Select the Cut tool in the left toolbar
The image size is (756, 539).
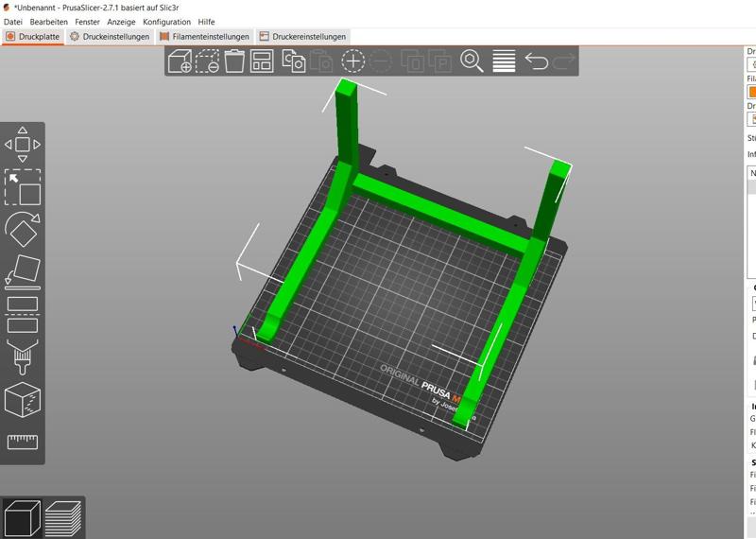coord(23,315)
